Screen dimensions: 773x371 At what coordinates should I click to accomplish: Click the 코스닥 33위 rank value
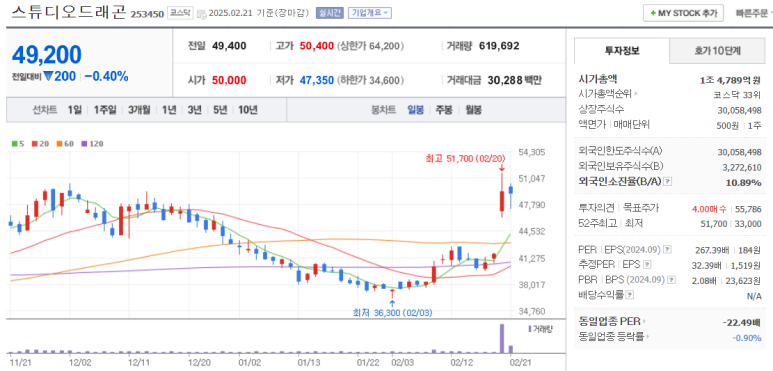point(737,95)
